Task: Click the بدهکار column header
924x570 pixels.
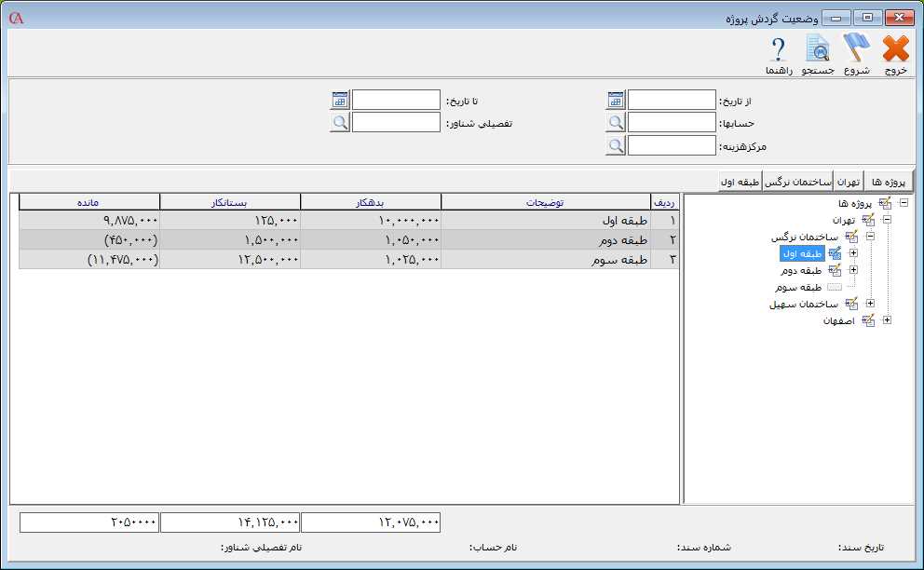Action: point(371,202)
